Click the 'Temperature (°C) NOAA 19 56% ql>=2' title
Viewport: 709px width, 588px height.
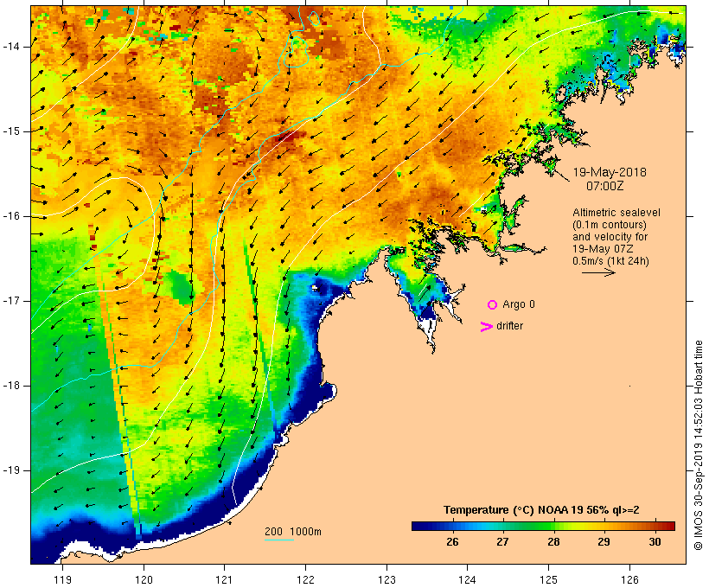coord(541,510)
